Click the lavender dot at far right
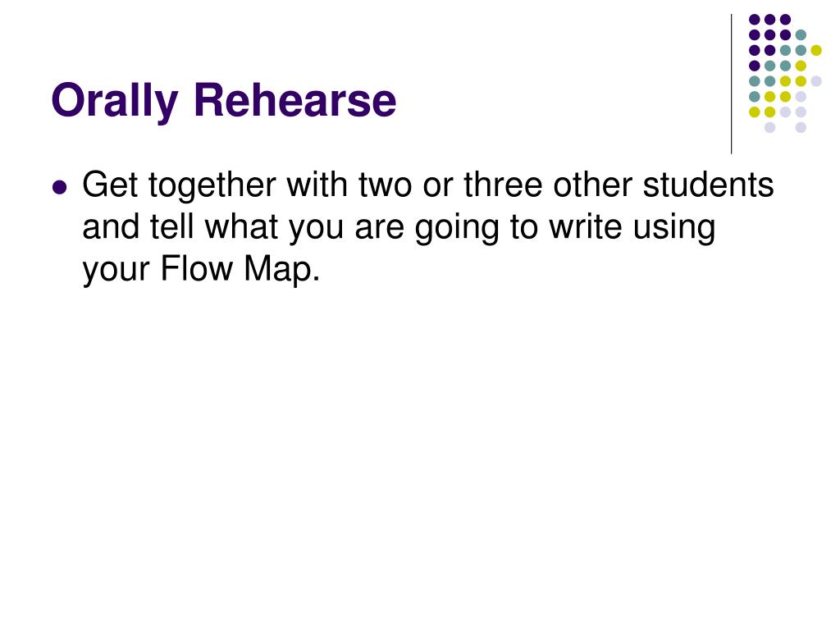The height and width of the screenshot is (630, 840). [816, 81]
